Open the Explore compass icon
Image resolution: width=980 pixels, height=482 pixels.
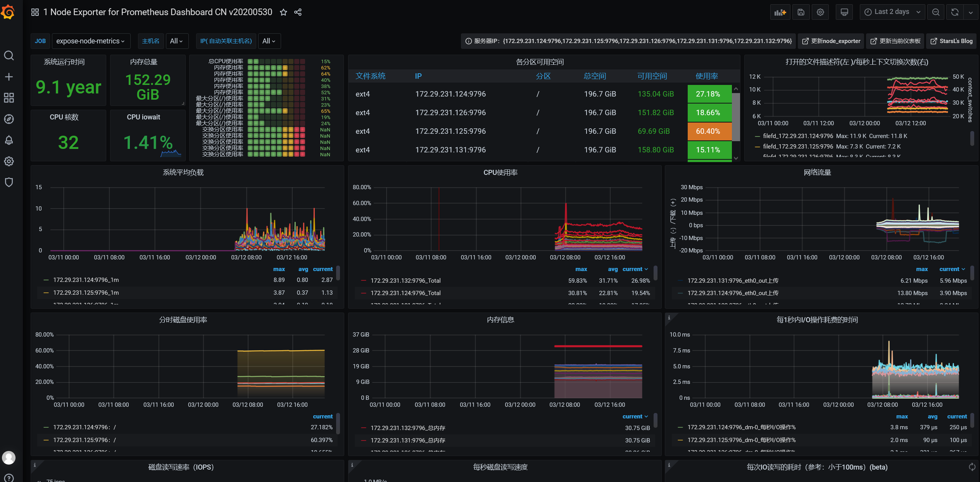click(x=9, y=119)
